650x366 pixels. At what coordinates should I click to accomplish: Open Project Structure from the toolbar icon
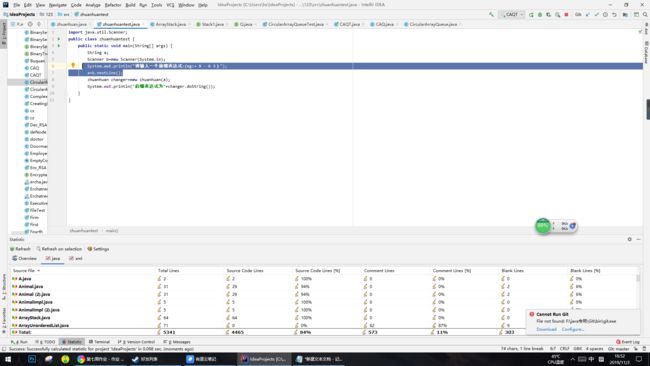coord(625,15)
